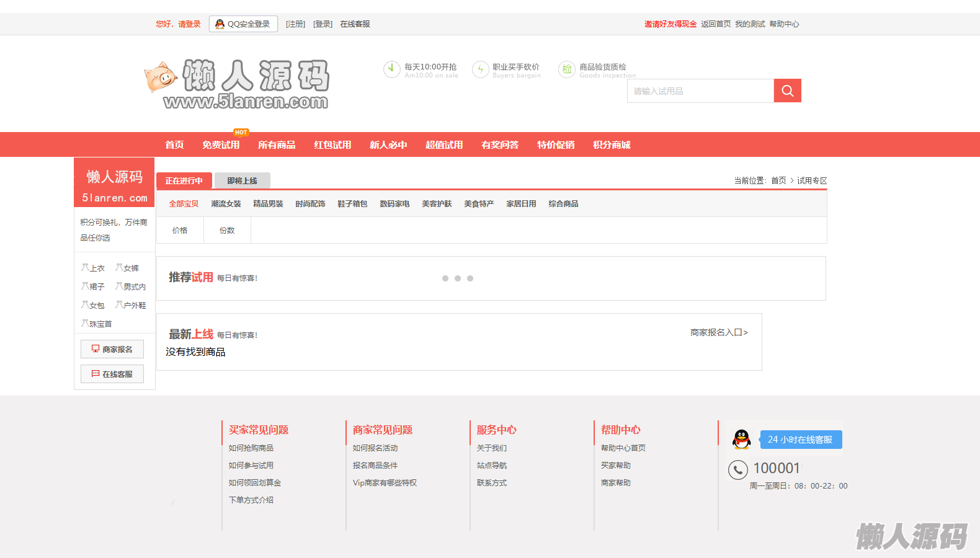
Task: Click the goods inspection 检 icon
Action: (566, 69)
